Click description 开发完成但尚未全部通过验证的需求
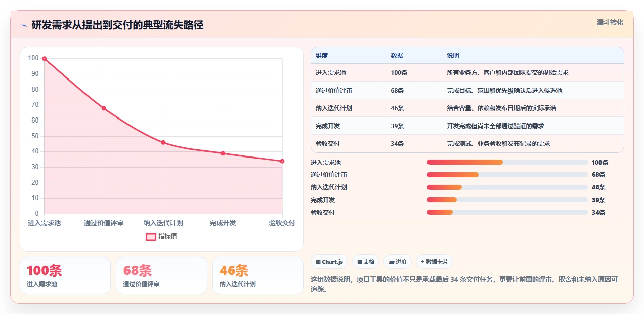The width and height of the screenshot is (644, 314). [495, 126]
